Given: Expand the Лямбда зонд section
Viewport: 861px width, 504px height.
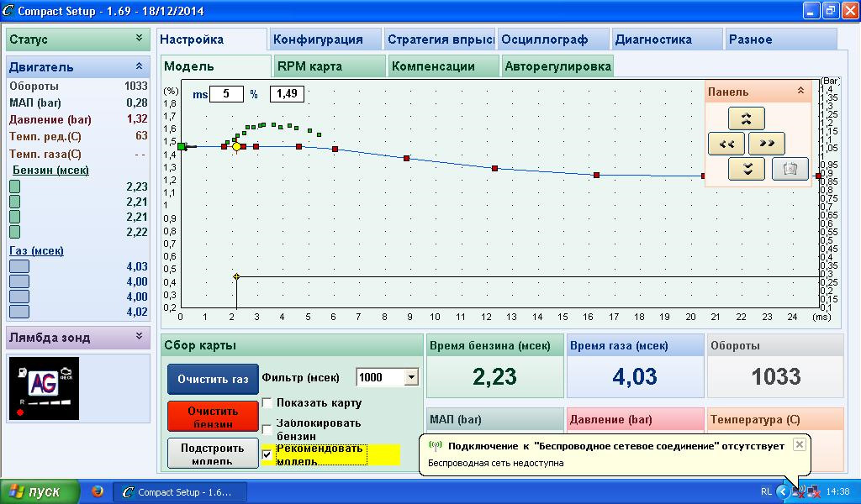Looking at the screenshot, I should pos(139,336).
